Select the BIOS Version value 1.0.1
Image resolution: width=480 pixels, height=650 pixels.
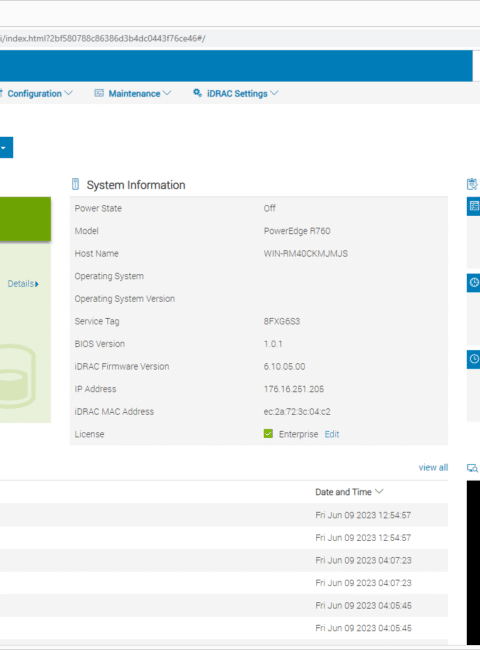pos(273,344)
